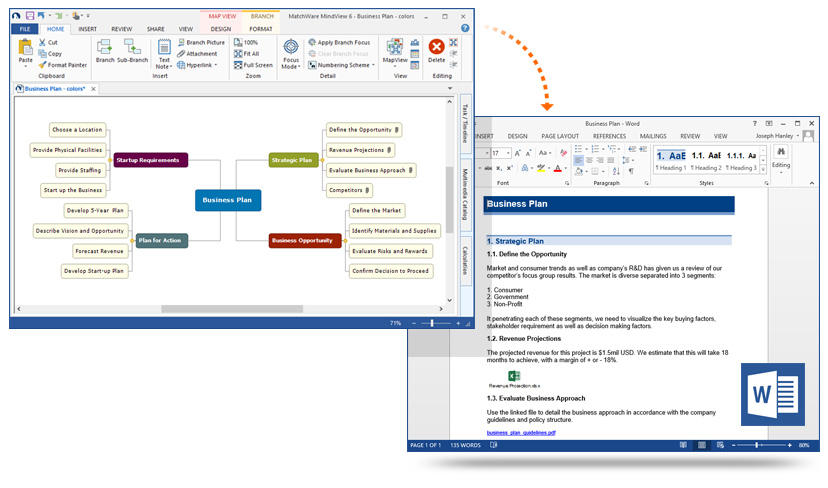The height and width of the screenshot is (488, 828).
Task: Apply Branch Focus
Action: [x=339, y=42]
